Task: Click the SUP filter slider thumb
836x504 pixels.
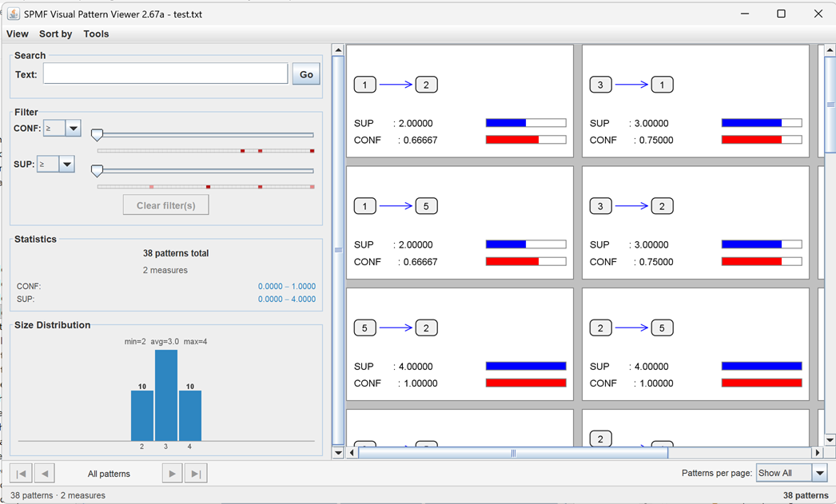Action: pos(97,170)
